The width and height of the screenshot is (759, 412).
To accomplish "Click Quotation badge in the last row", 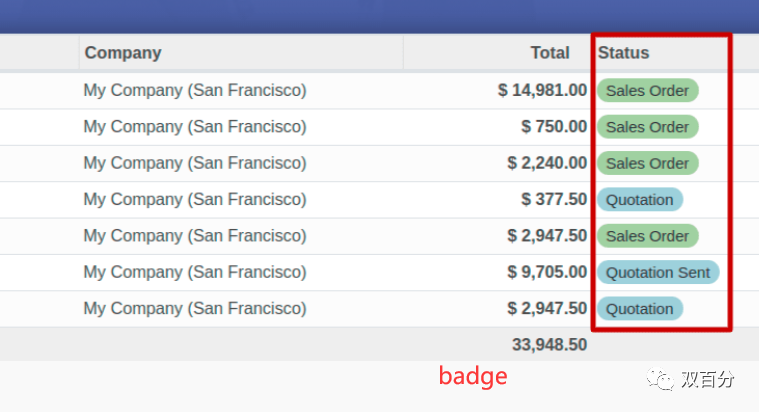I will [639, 308].
